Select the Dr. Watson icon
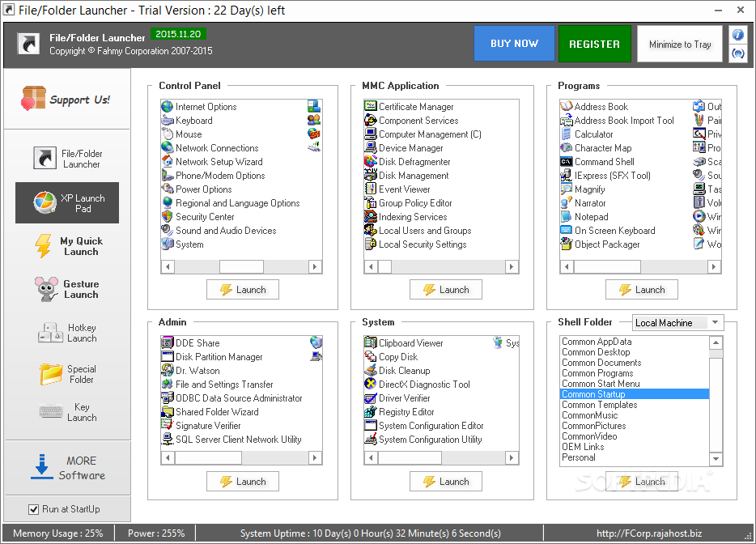 click(x=168, y=371)
